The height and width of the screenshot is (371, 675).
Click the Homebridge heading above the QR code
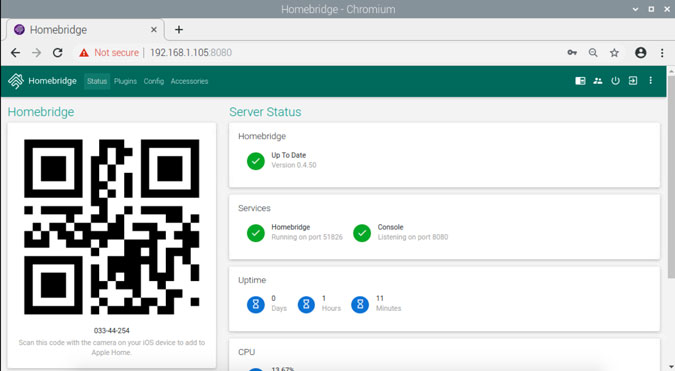point(41,112)
